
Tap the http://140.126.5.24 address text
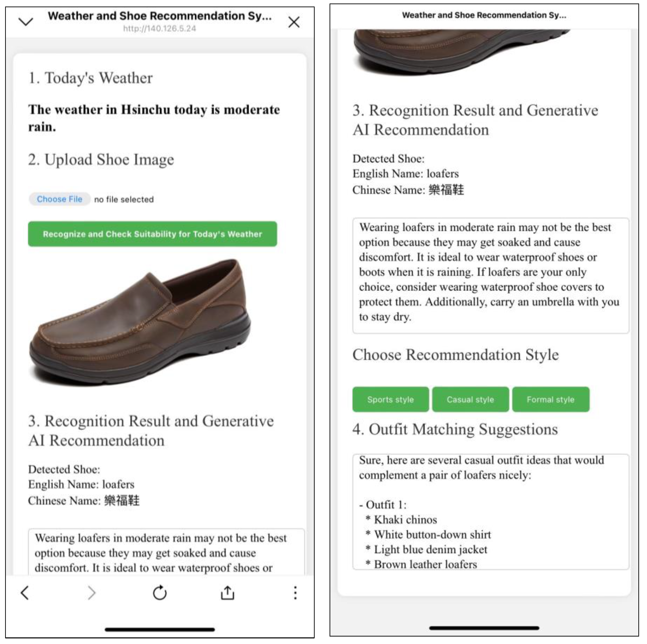pyautogui.click(x=159, y=29)
